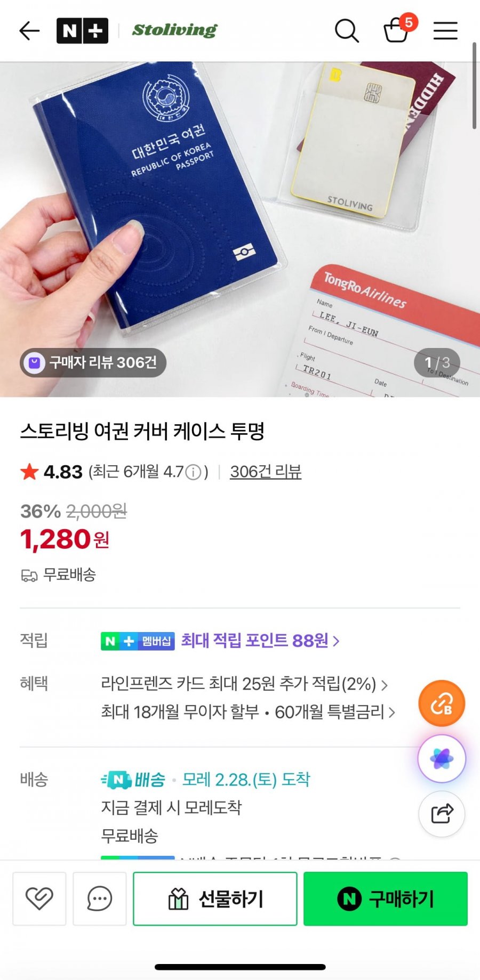
Task: Expand 최대 적립 포인트 88원 details
Action: (260, 641)
